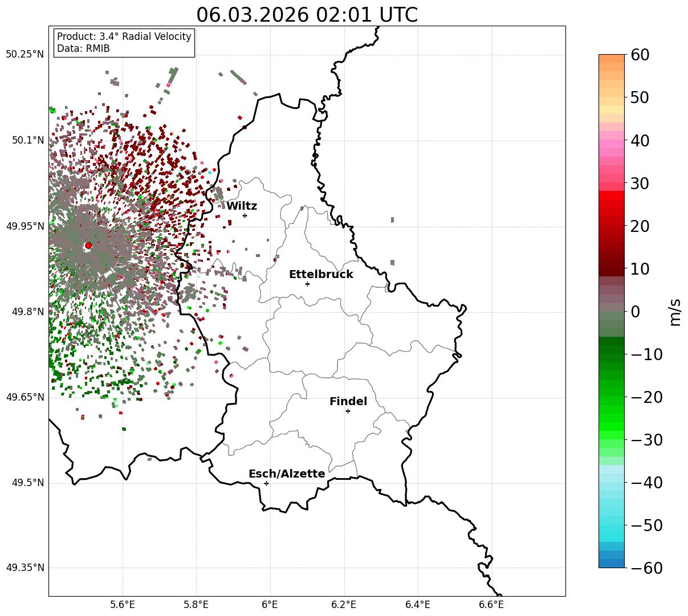Click the red radar site marker dot
This screenshot has height=616, width=688.
[88, 246]
